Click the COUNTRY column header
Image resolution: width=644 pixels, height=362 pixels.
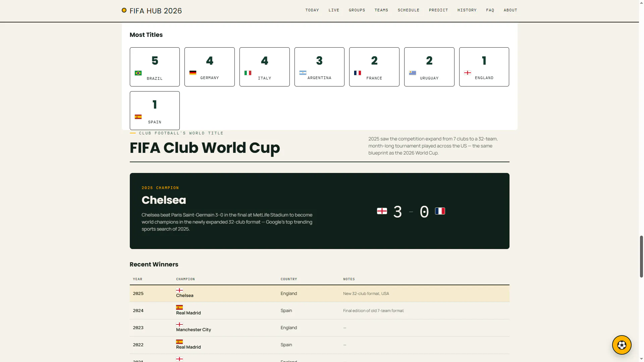[x=289, y=279]
